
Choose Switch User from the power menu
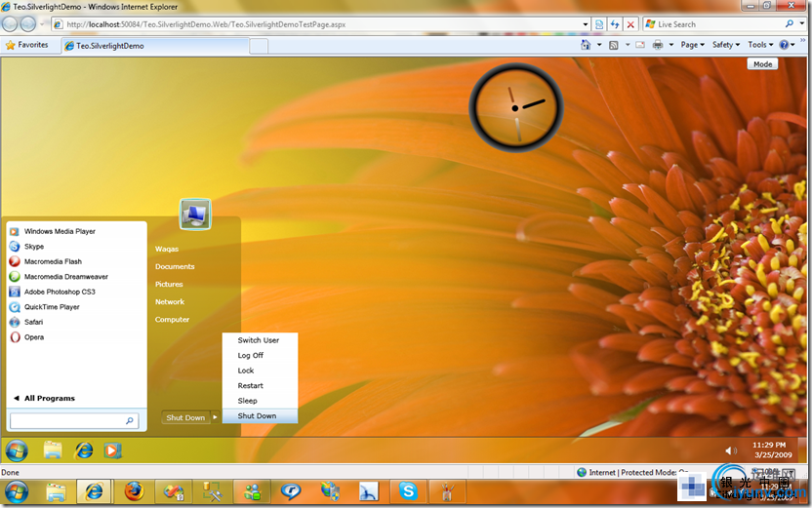[260, 340]
